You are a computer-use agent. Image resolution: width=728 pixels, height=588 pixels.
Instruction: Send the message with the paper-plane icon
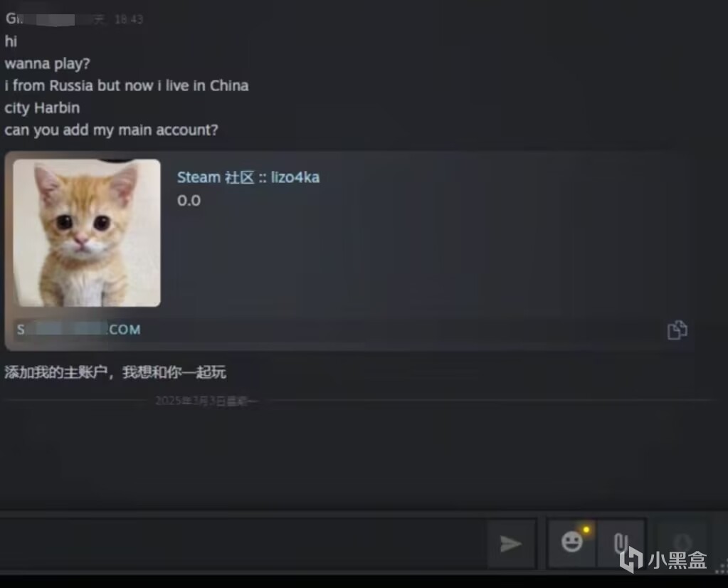[x=511, y=543]
